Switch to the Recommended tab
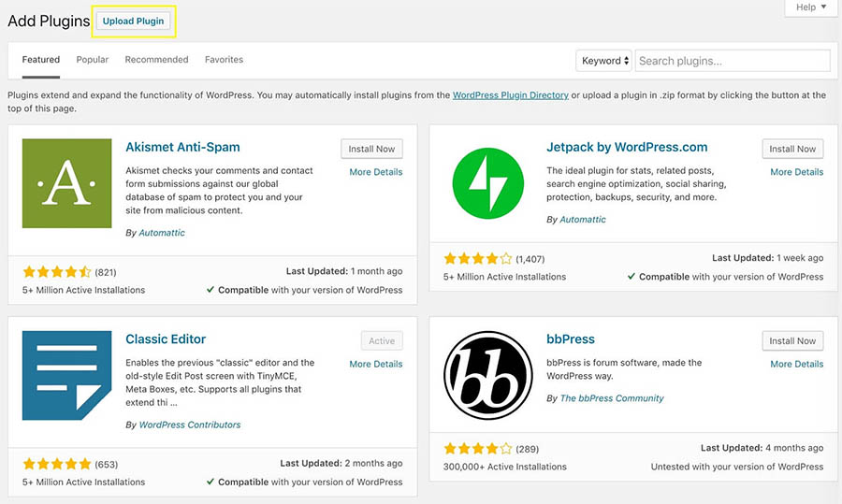This screenshot has width=842, height=504. (157, 60)
